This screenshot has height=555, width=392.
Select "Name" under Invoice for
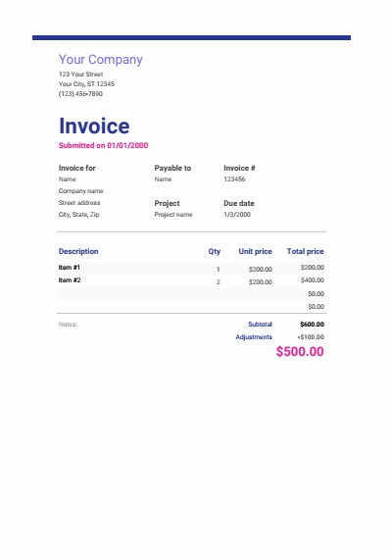[68, 179]
